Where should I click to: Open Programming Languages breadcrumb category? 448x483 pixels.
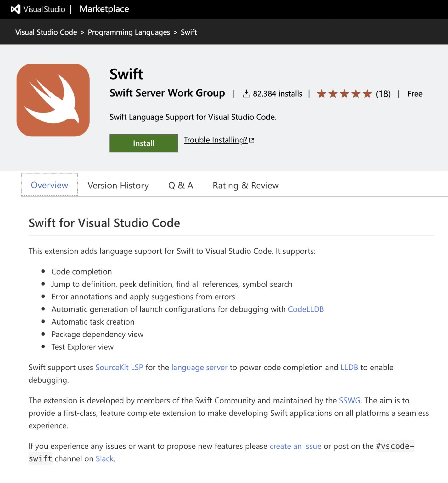(x=129, y=32)
